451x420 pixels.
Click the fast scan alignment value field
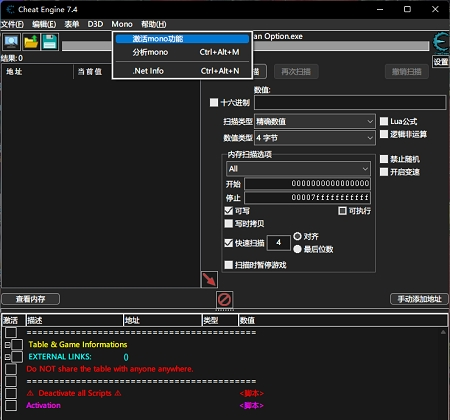click(x=278, y=242)
